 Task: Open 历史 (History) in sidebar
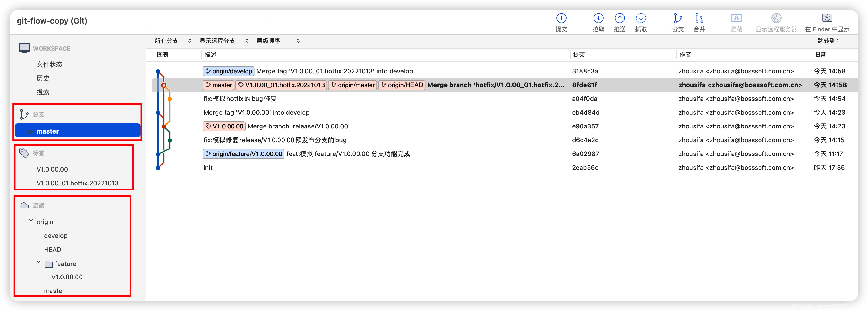pos(43,78)
